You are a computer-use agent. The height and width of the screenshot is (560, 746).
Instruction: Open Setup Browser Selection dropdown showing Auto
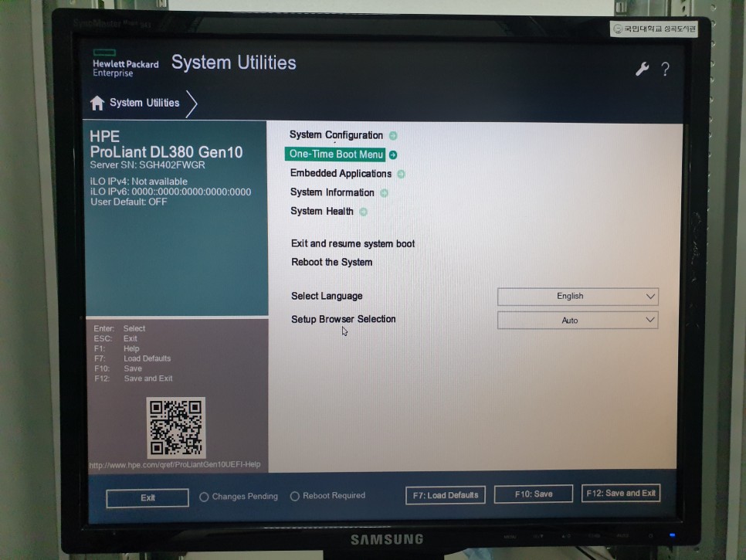578,321
